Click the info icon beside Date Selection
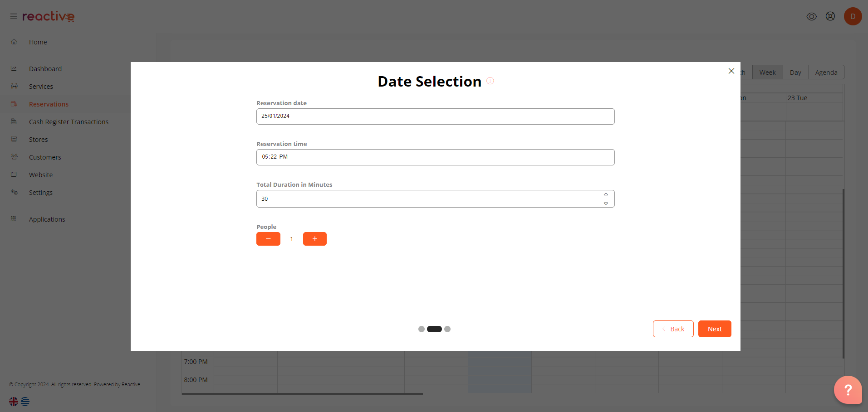The width and height of the screenshot is (868, 412). click(490, 81)
